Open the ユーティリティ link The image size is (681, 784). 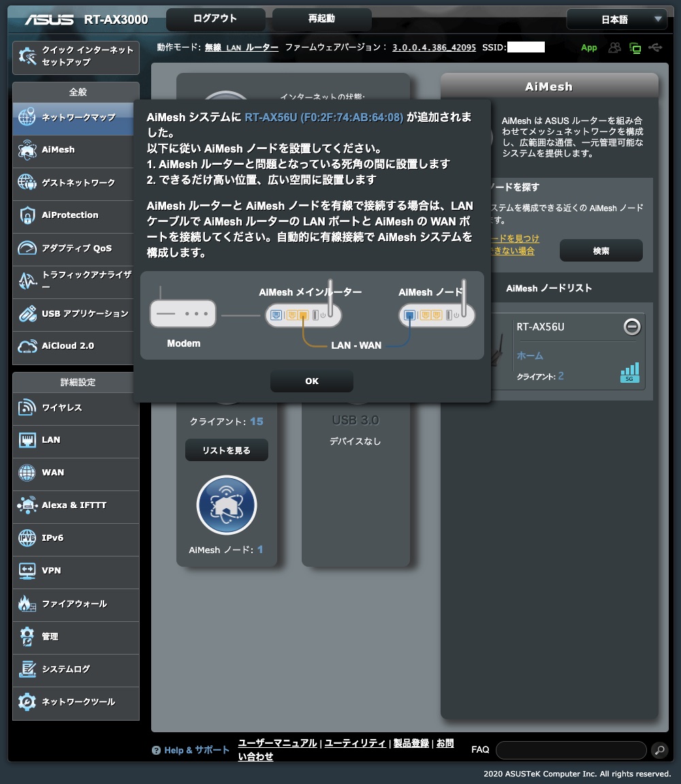[355, 743]
